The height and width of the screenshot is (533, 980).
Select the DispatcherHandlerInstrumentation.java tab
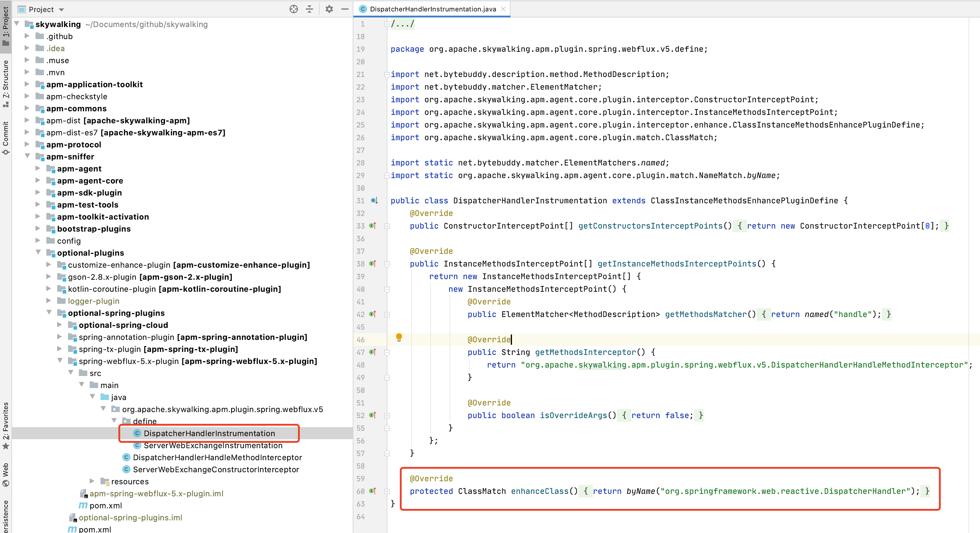(432, 9)
